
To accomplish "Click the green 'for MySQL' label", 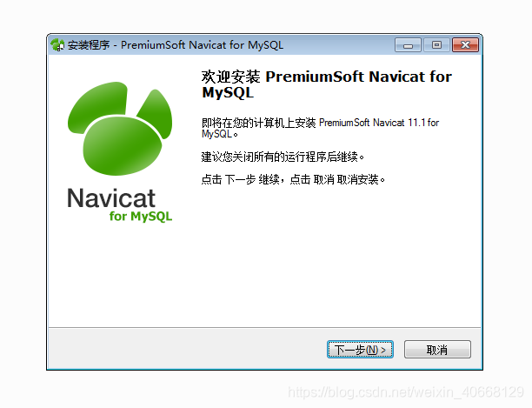I will coord(141,217).
